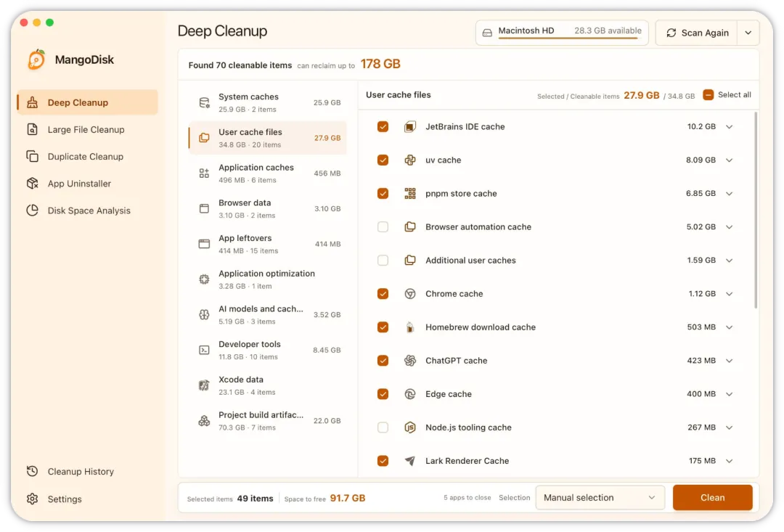Go to App Uninstaller section
Image resolution: width=784 pixels, height=532 pixels.
tap(88, 184)
